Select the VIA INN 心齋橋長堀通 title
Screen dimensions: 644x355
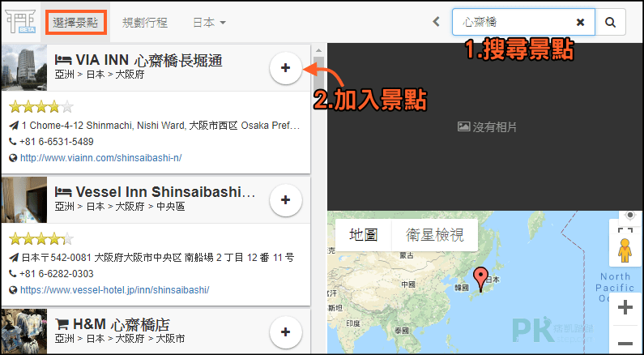pyautogui.click(x=149, y=61)
